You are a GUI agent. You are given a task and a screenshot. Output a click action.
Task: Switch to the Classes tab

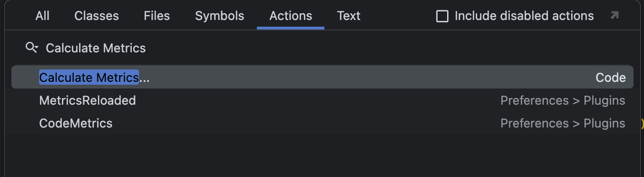click(96, 16)
